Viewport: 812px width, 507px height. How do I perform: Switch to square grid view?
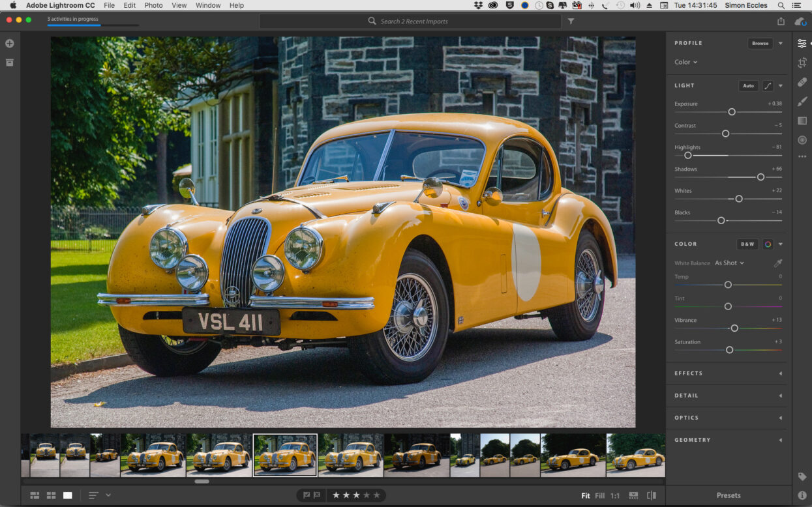pos(51,495)
